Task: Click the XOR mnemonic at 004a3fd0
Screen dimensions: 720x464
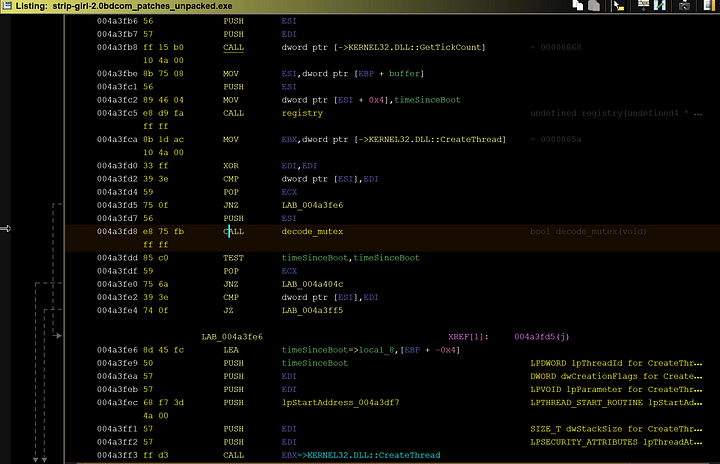Action: pos(231,166)
